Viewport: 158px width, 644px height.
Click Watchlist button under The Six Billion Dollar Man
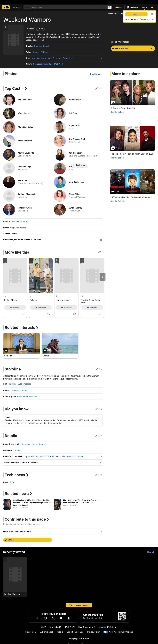point(92,308)
